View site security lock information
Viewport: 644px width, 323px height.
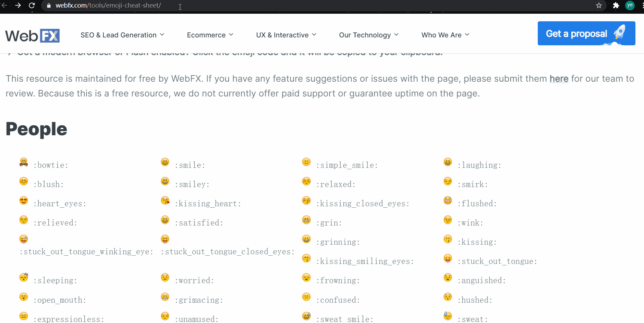pyautogui.click(x=49, y=5)
